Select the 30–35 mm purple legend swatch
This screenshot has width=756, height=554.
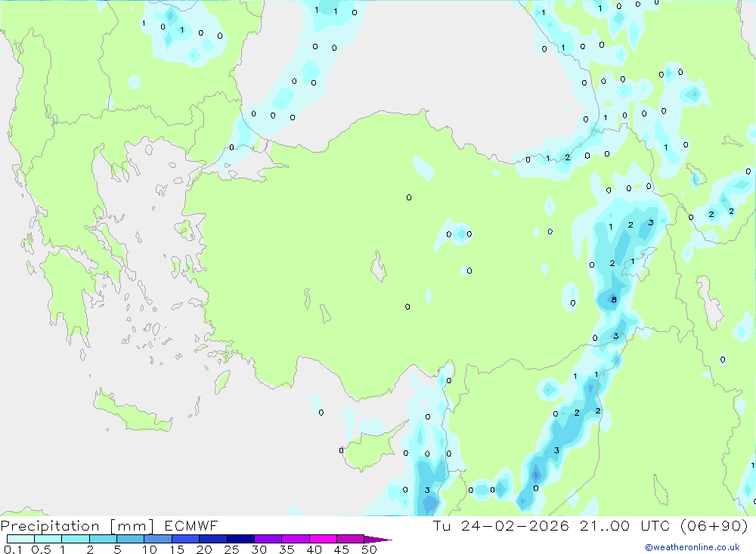click(268, 539)
